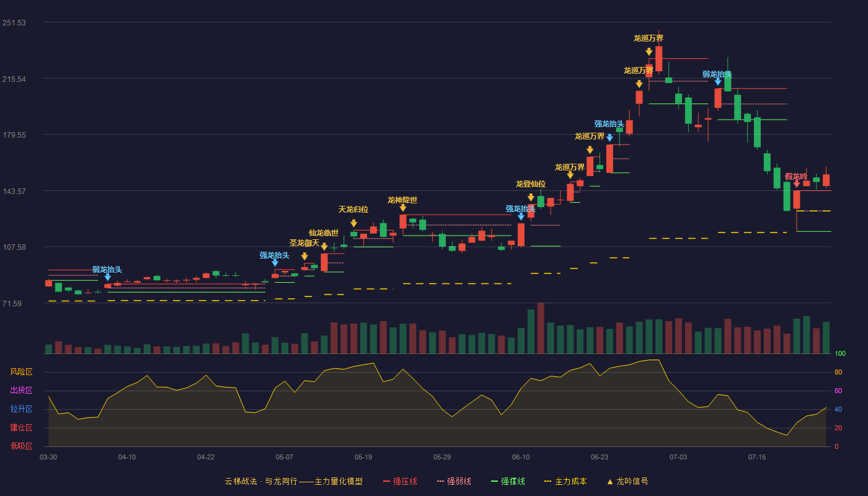
Task: Click the arrow under 龙登仙位 signal
Action: (531, 198)
